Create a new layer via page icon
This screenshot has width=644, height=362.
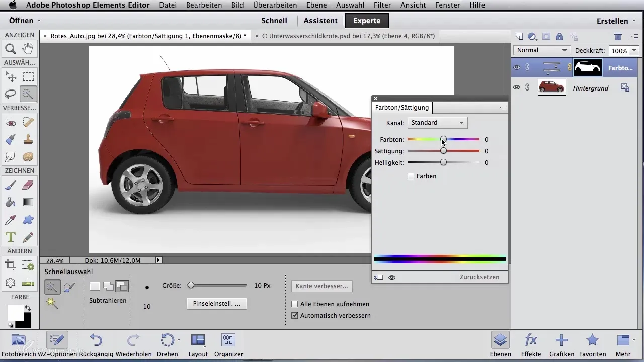point(520,36)
